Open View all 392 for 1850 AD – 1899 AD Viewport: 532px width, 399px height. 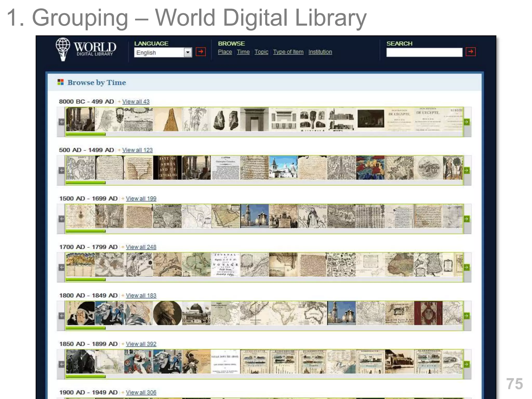pos(141,344)
